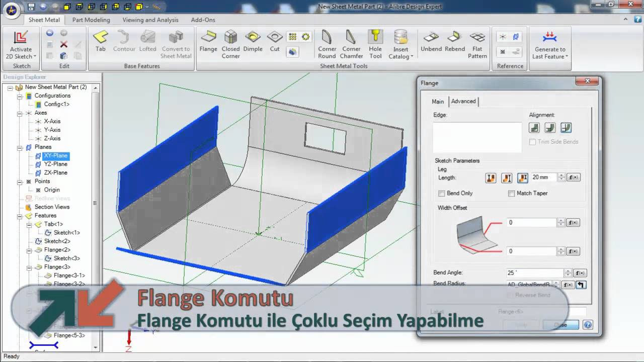
Task: Click the Bend Angle value field
Action: (535, 273)
